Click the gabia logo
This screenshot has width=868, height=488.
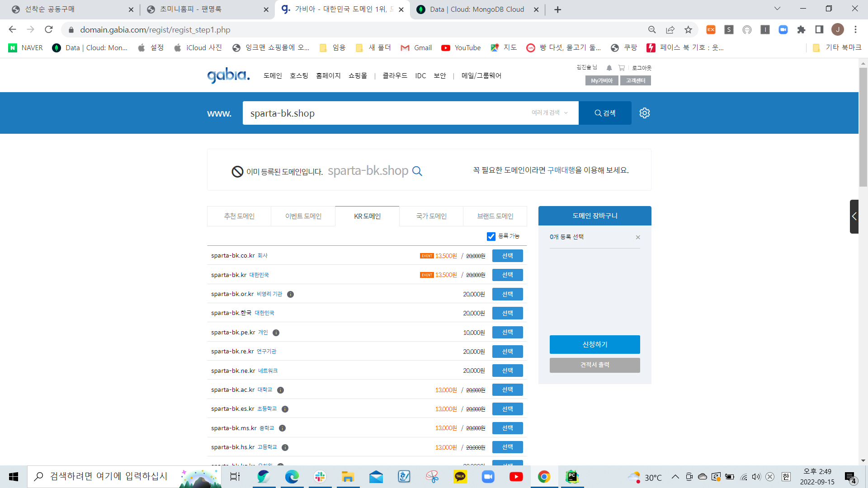[x=228, y=75]
